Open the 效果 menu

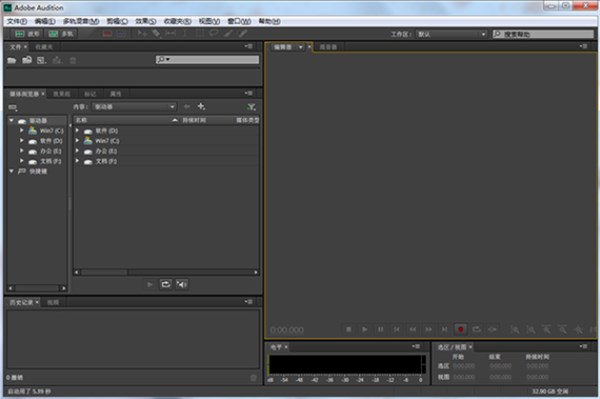(x=146, y=21)
